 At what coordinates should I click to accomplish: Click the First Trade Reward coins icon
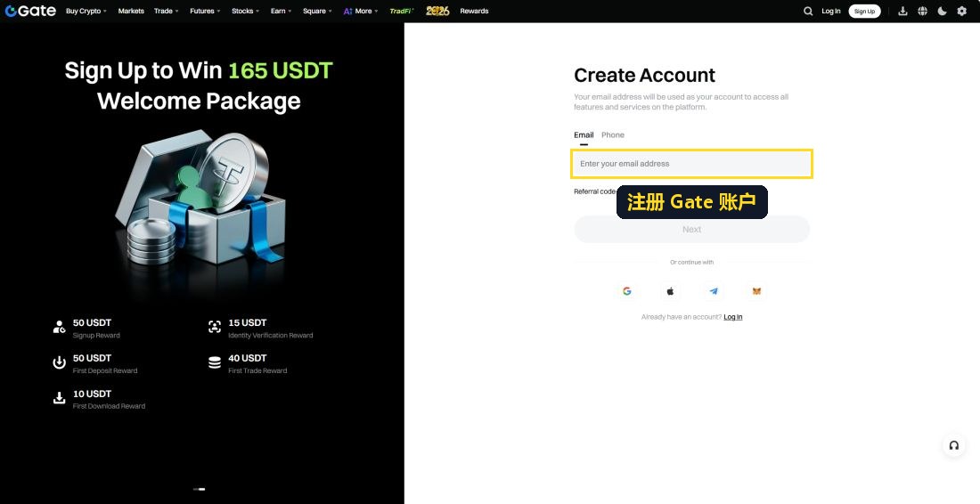pos(215,362)
